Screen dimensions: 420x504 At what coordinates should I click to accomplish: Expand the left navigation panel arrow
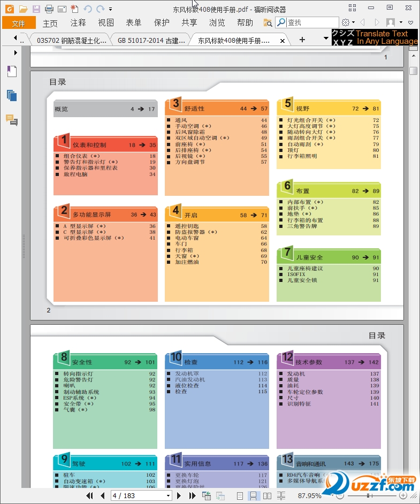point(16,52)
